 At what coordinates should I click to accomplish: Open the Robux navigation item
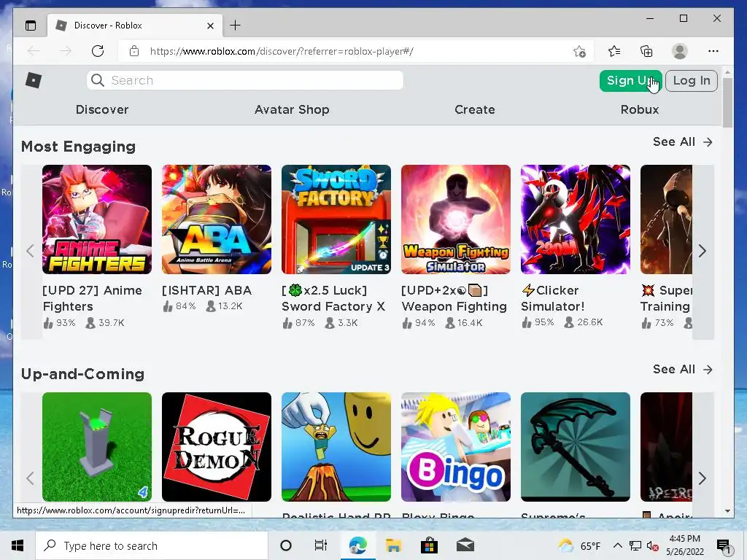click(x=639, y=109)
